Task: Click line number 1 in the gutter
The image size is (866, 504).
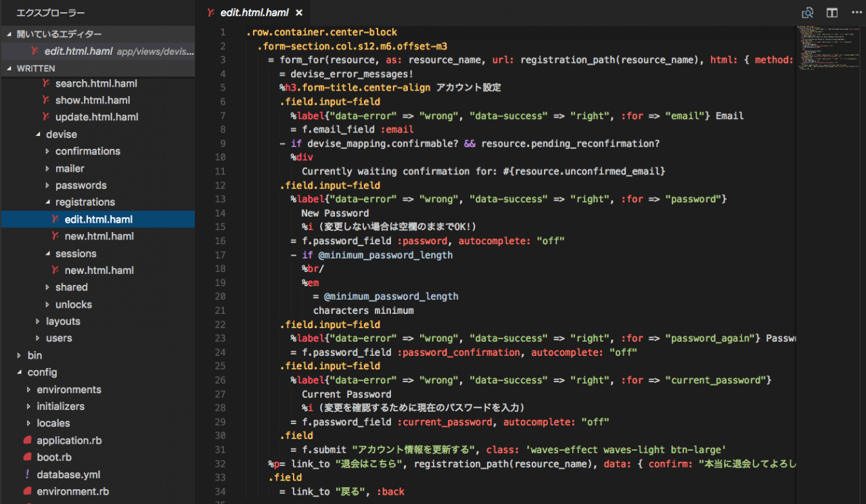Action: point(223,32)
